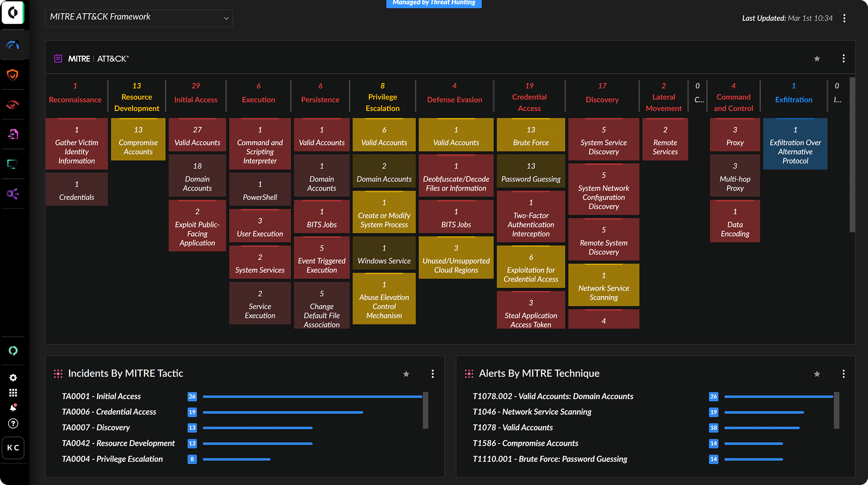The image size is (868, 485).
Task: Click the purple forwarding icon in sidebar
Action: pos(13,134)
